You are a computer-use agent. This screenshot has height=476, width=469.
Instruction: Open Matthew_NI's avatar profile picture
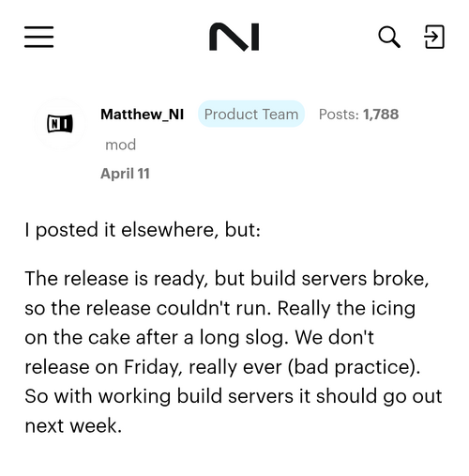[60, 124]
